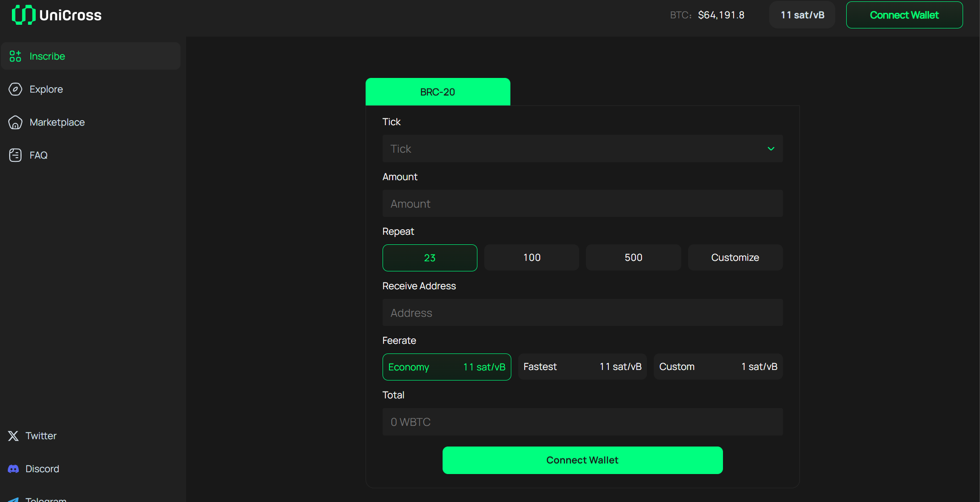Click the Twitter X icon
This screenshot has height=502, width=980.
[x=13, y=436]
